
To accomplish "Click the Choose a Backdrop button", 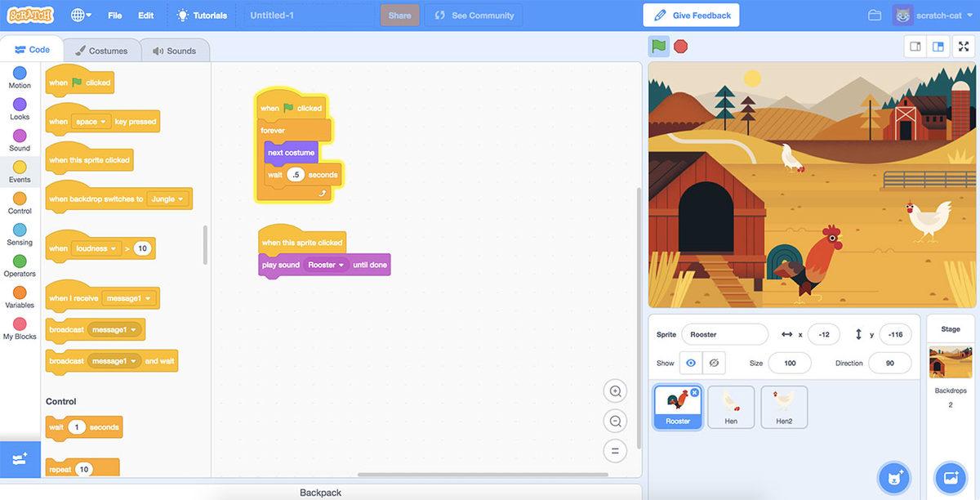I will coord(951,477).
